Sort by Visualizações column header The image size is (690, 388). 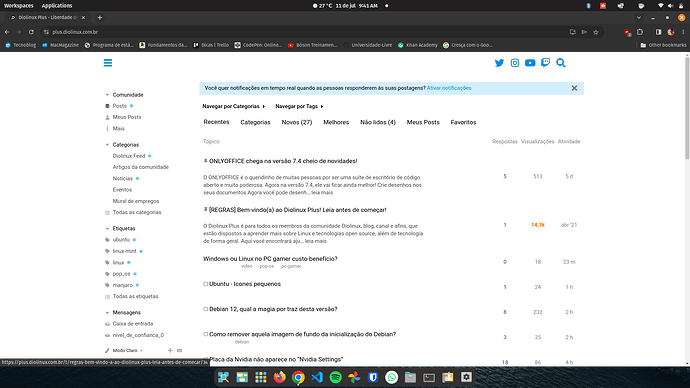538,142
